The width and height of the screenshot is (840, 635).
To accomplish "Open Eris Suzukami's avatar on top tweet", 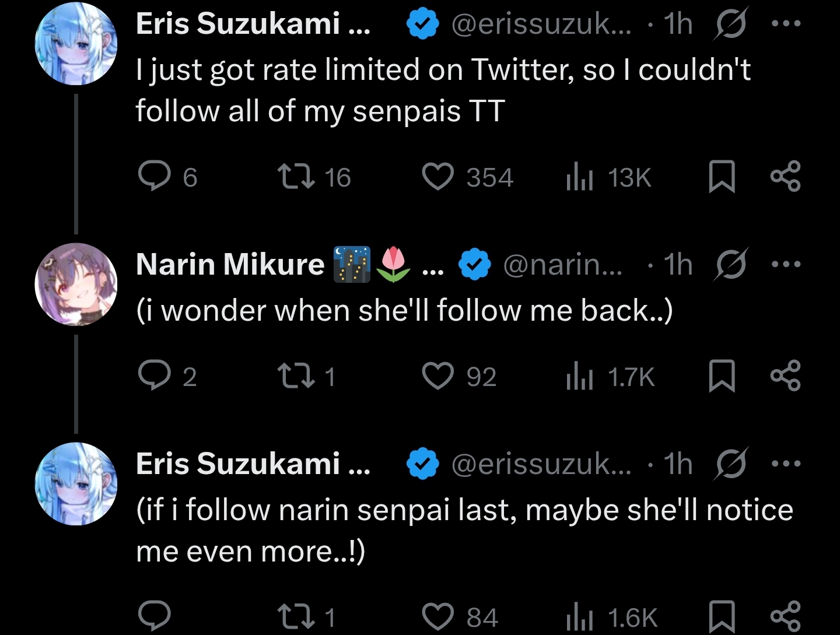I will click(x=76, y=44).
